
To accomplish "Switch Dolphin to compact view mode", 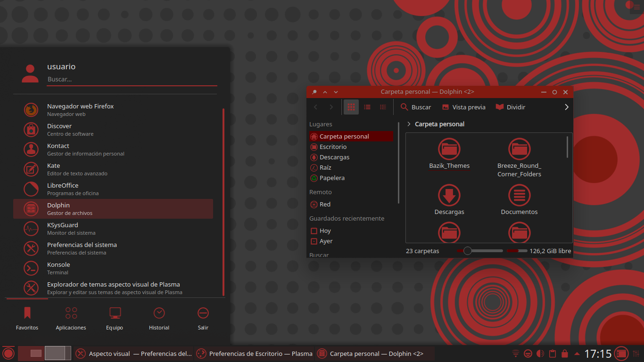I will pos(367,107).
